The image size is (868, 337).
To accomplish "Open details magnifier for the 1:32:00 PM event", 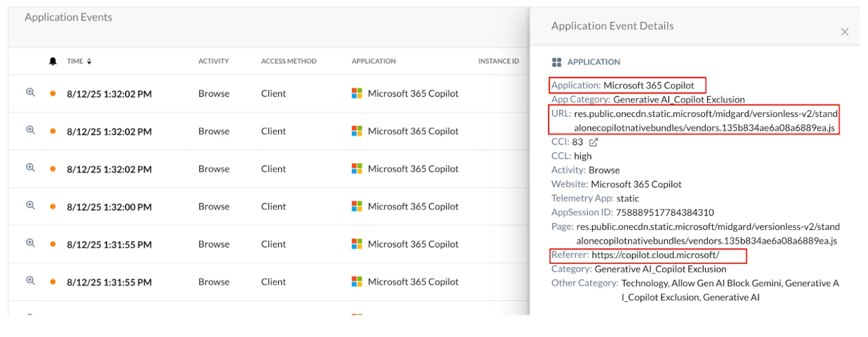I will [x=30, y=205].
